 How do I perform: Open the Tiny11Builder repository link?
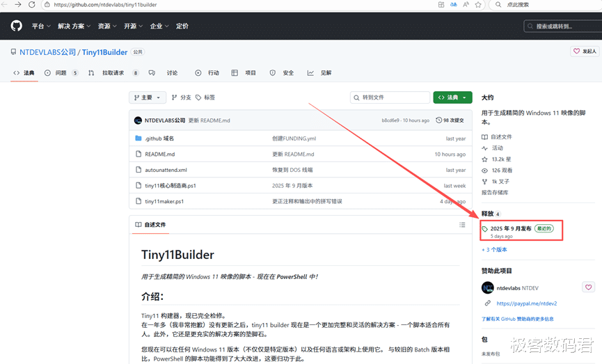[x=104, y=52]
